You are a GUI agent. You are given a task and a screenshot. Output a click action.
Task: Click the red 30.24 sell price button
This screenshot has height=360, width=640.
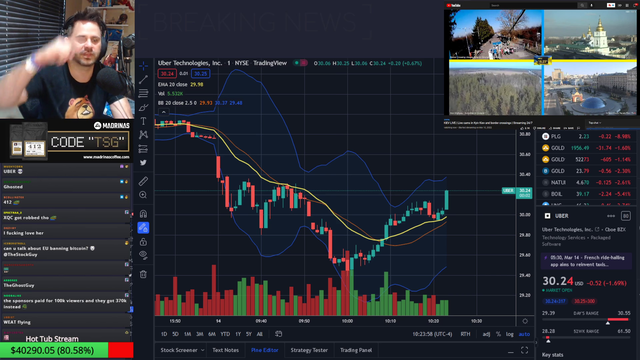pyautogui.click(x=167, y=74)
